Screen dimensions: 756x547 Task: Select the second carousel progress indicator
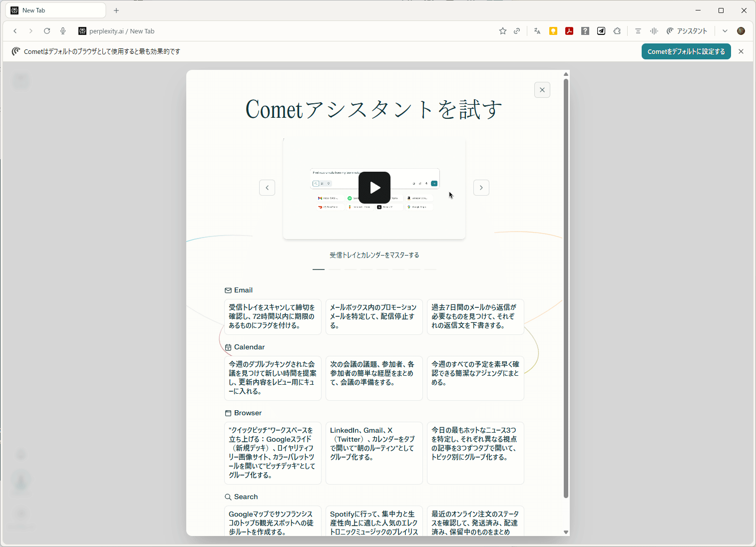(x=335, y=270)
